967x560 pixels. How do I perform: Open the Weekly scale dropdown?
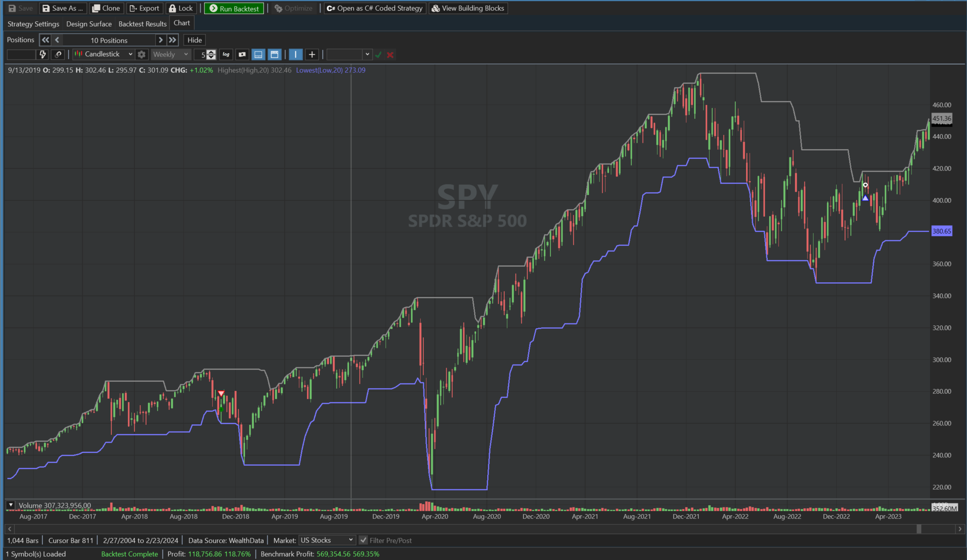point(171,55)
